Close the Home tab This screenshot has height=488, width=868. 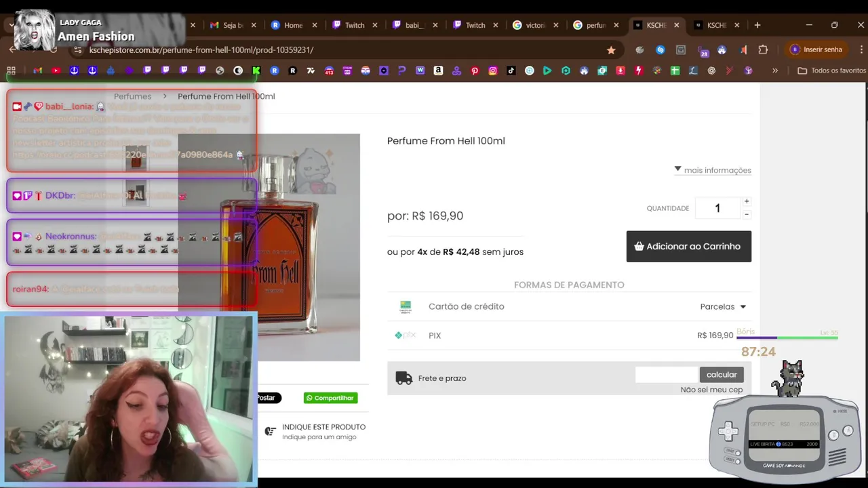point(315,25)
